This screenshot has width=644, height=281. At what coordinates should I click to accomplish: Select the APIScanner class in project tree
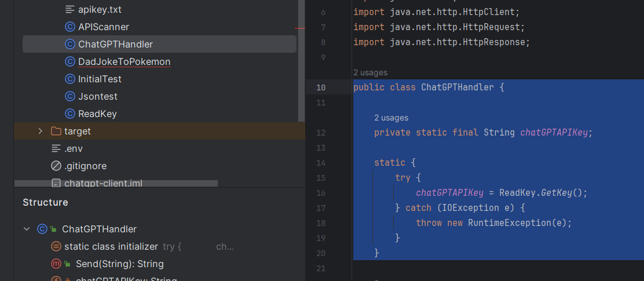[104, 27]
